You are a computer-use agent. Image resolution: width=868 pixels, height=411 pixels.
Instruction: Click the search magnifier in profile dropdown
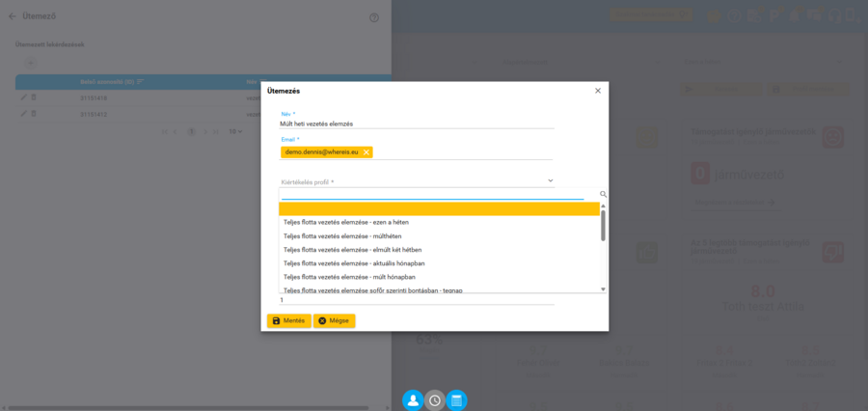pyautogui.click(x=603, y=195)
